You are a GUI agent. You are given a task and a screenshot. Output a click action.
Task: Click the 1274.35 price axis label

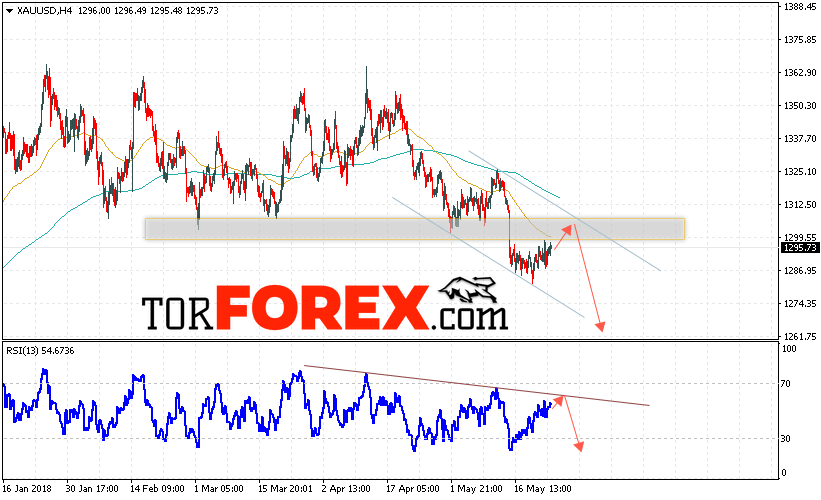click(800, 304)
